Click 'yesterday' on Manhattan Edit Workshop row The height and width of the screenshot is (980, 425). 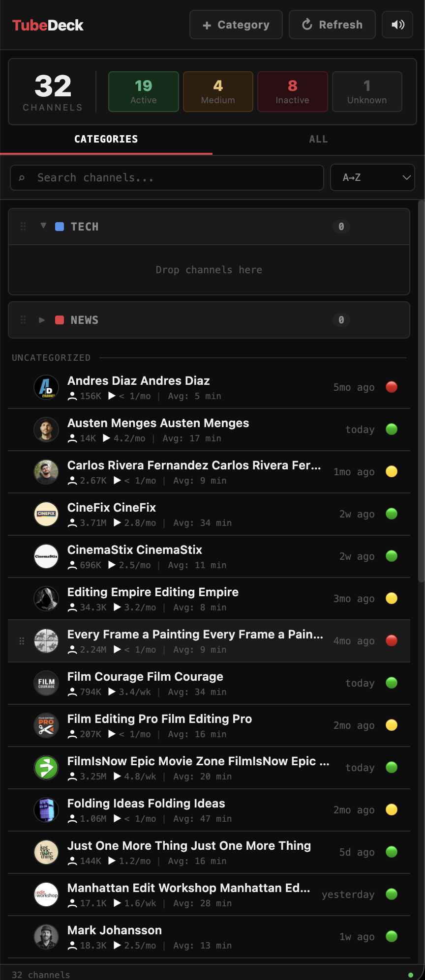tap(348, 894)
